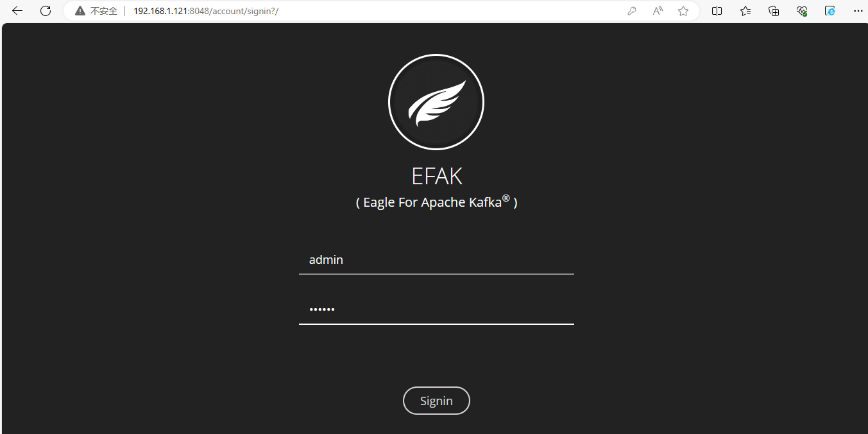The height and width of the screenshot is (434, 868).
Task: Click the Internet Explorer mode icon
Action: point(830,11)
